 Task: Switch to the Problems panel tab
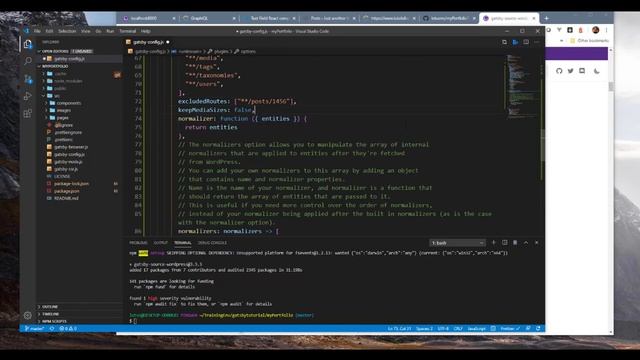click(138, 243)
